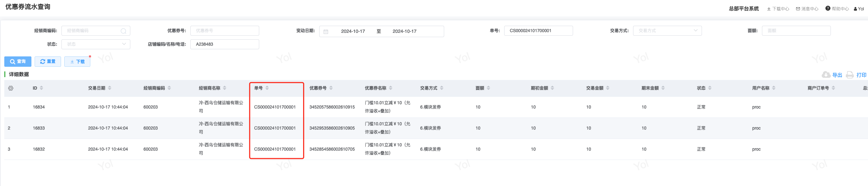
Task: Open 消息中心 message center
Action: [x=807, y=9]
